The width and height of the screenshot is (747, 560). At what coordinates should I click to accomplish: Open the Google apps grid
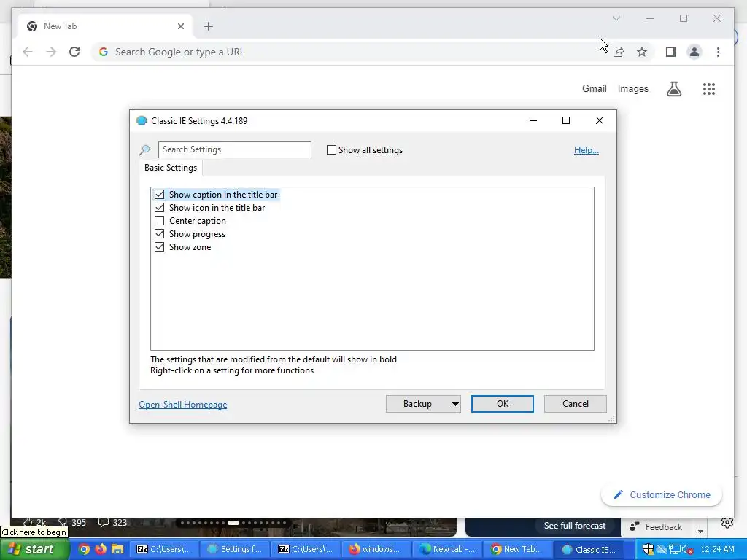pyautogui.click(x=709, y=88)
